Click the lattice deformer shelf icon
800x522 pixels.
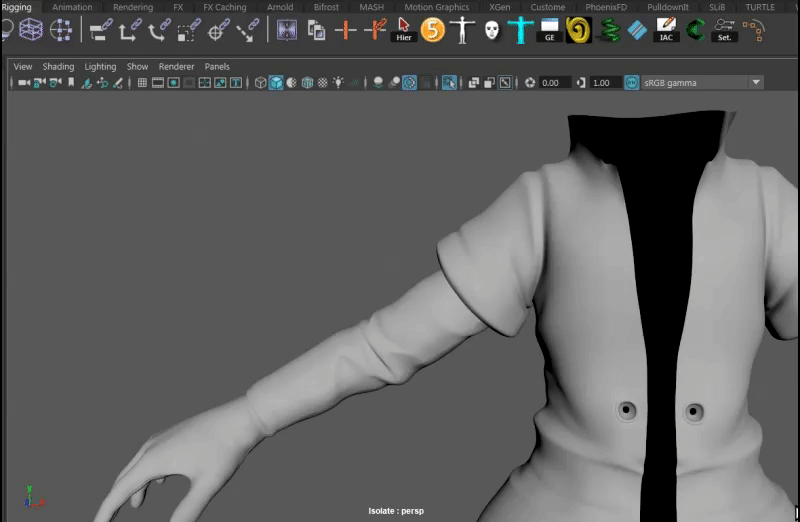(31, 30)
